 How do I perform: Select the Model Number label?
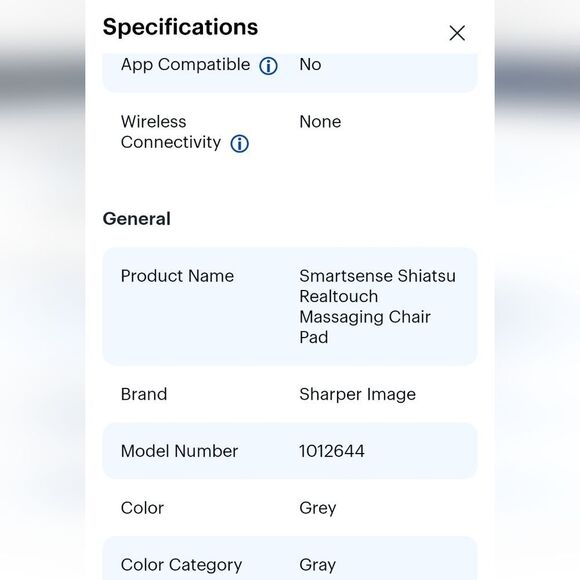(x=179, y=451)
